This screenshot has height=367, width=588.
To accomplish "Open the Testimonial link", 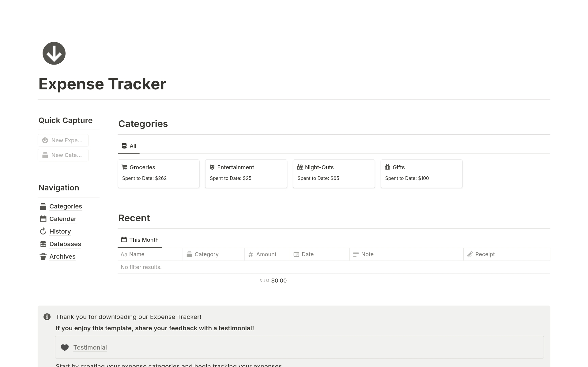I will point(90,347).
